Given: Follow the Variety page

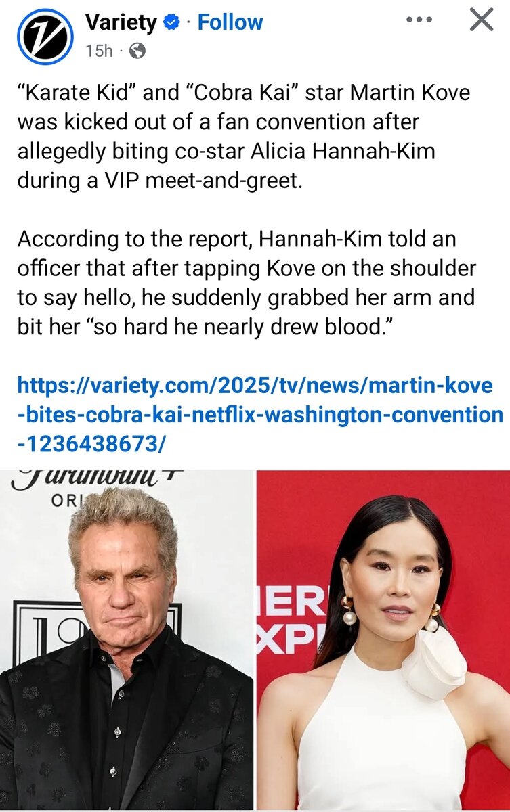Looking at the screenshot, I should click(230, 23).
